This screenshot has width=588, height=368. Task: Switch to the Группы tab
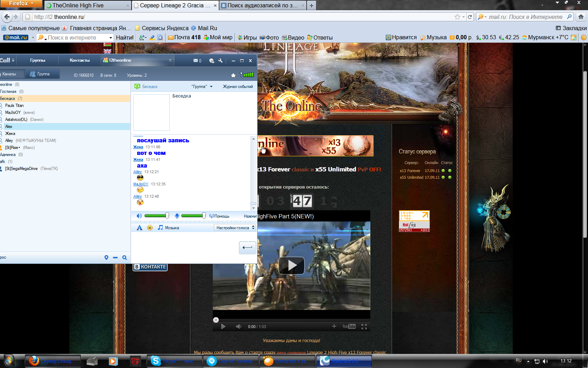(37, 60)
